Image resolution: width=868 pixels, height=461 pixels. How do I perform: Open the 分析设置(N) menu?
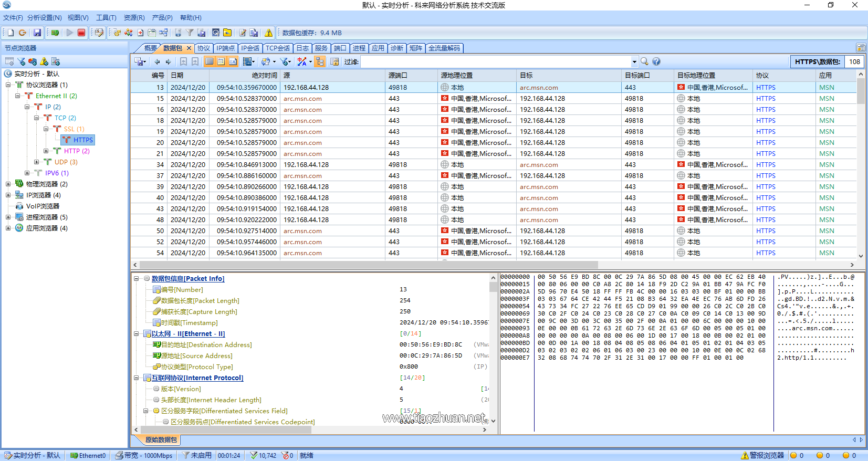point(45,17)
